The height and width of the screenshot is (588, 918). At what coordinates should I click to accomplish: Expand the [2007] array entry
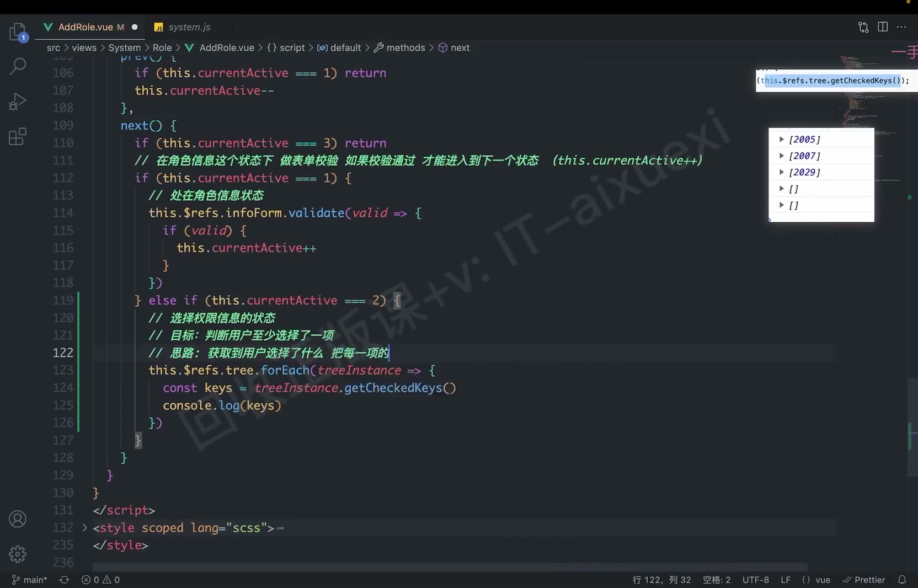[781, 156]
